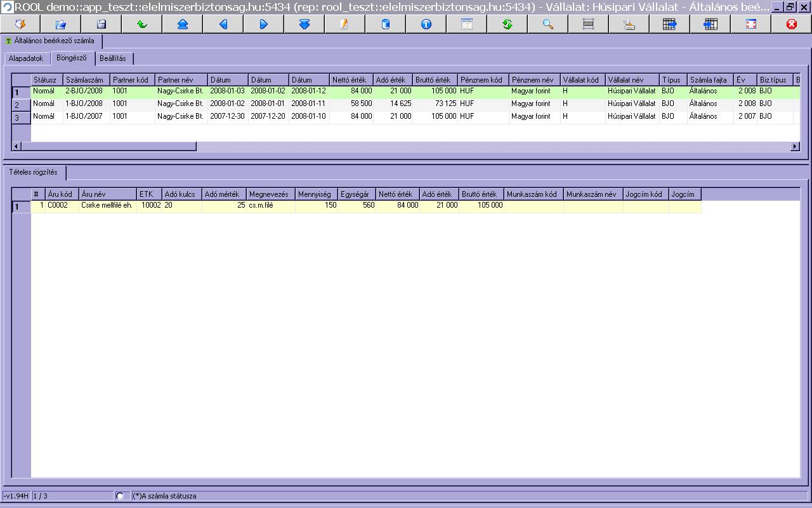Click the horizontal scrollbar right arrow

coord(795,146)
